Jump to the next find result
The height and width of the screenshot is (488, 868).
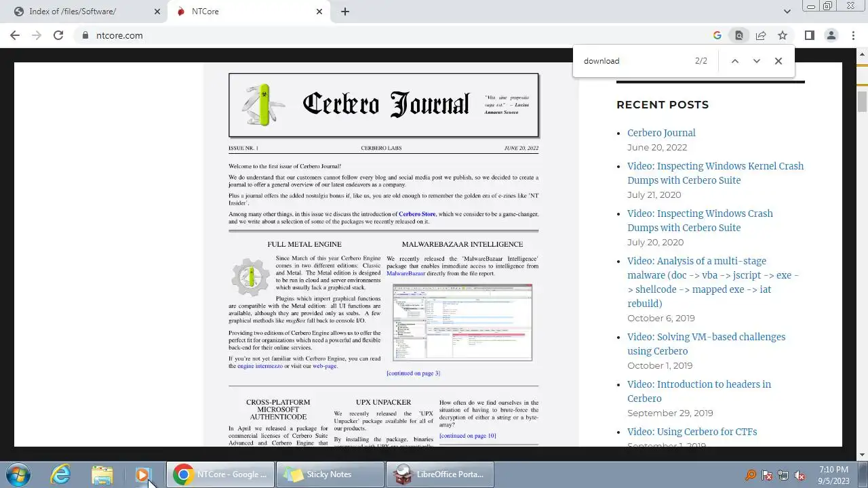[757, 61]
